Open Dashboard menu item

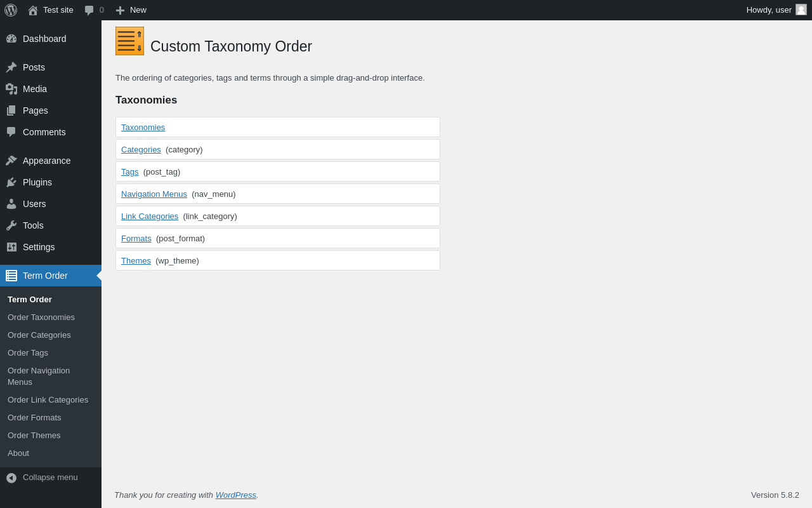(x=44, y=39)
